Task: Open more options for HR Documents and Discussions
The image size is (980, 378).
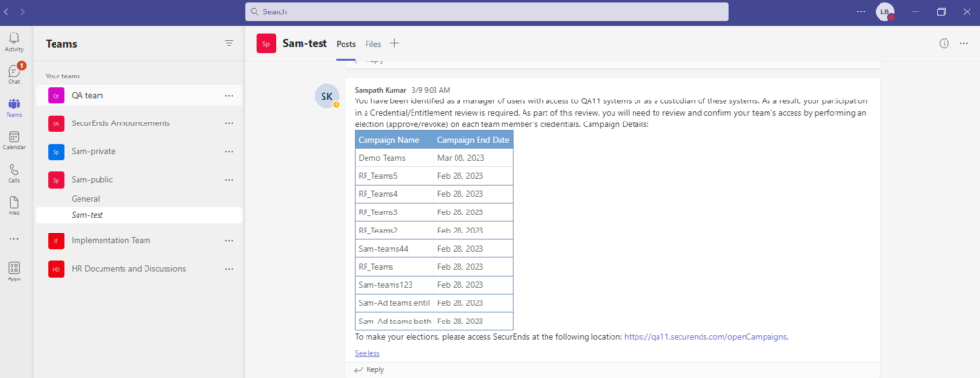Action: coord(229,269)
